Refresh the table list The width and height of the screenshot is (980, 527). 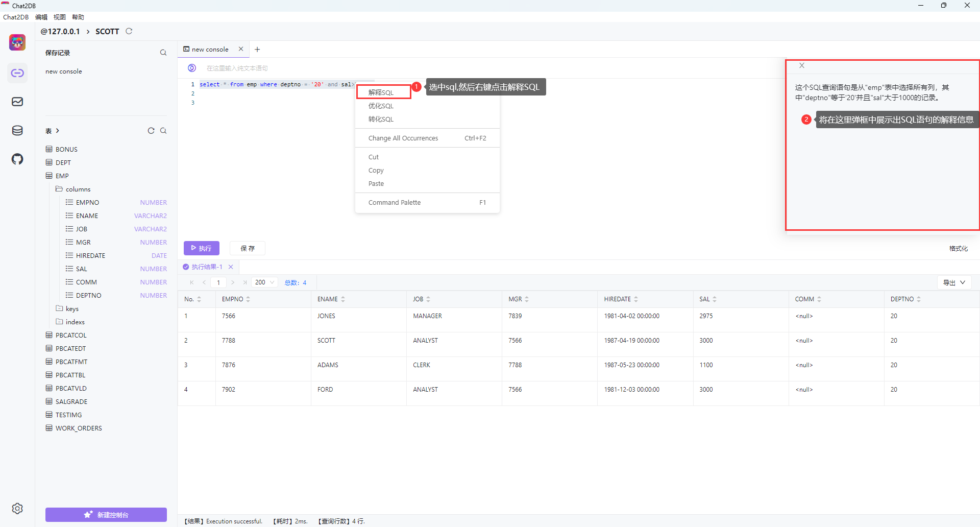151,131
